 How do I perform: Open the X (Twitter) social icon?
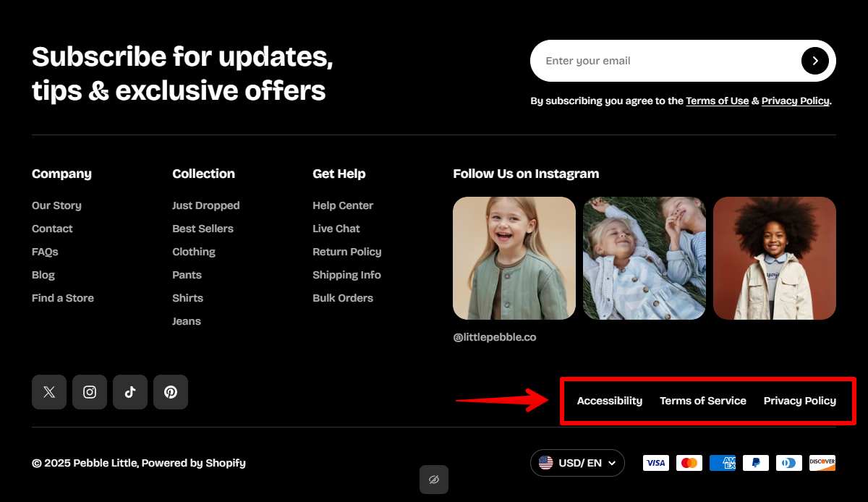click(49, 392)
